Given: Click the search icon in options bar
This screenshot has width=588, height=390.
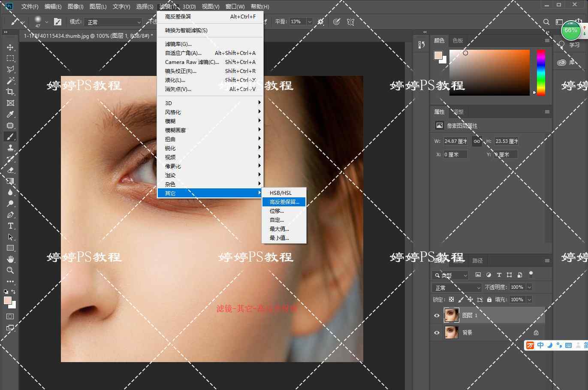Looking at the screenshot, I should (546, 22).
